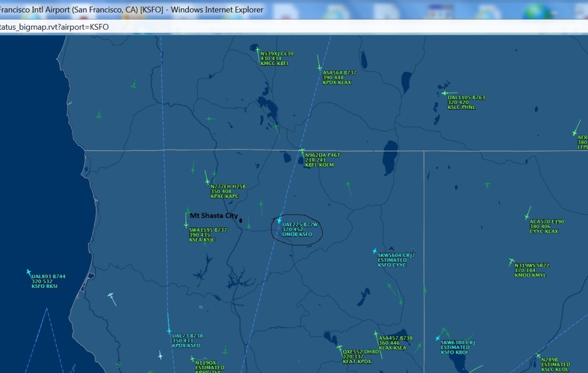This screenshot has width=588, height=373.
Task: Click the DAL1105 KSLC PHNL route label
Action: pyautogui.click(x=461, y=107)
